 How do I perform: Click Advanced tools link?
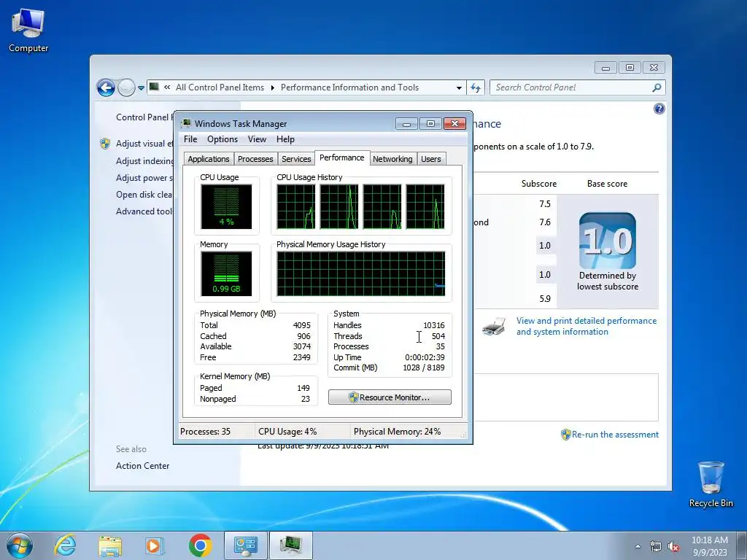click(144, 211)
